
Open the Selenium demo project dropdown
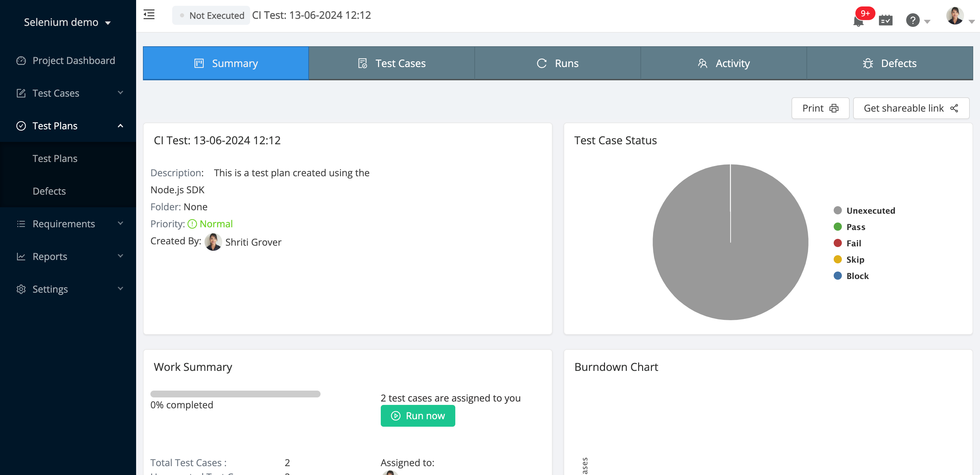coord(67,22)
